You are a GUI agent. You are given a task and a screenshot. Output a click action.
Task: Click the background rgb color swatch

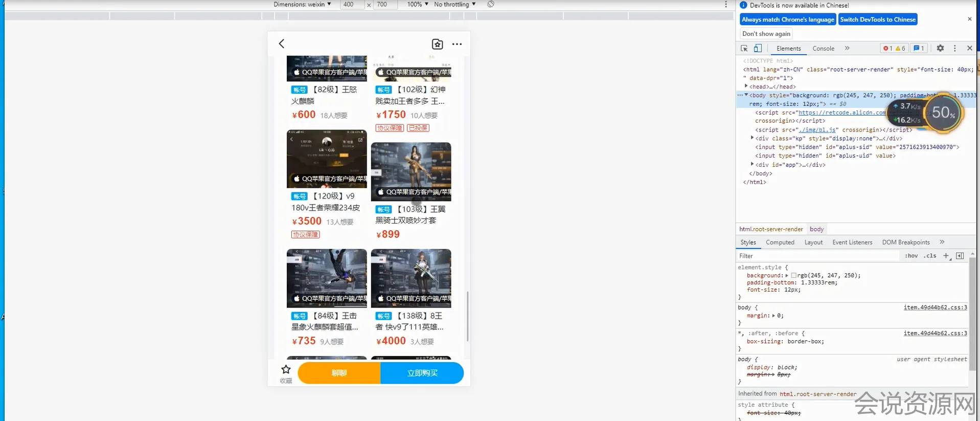(793, 275)
